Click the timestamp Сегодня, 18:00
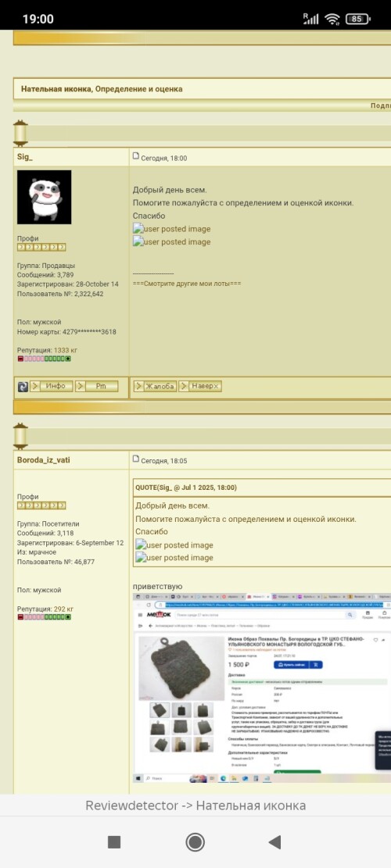The image size is (391, 868). [164, 159]
